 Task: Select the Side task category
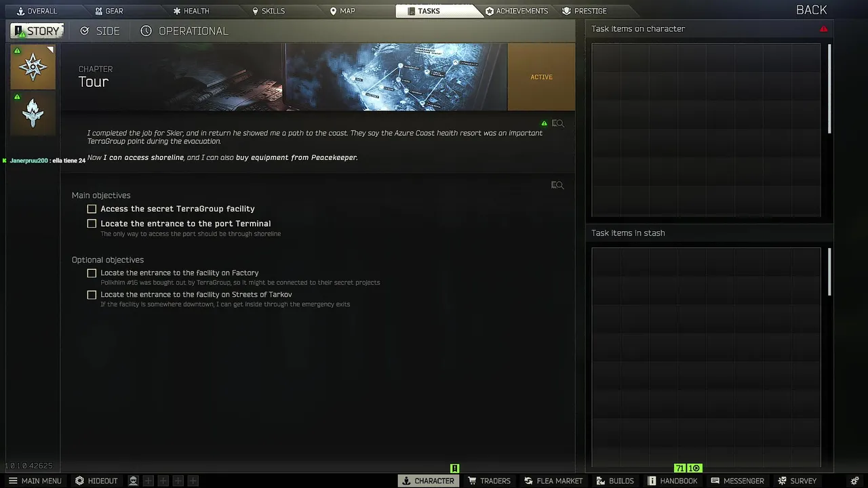pos(100,31)
